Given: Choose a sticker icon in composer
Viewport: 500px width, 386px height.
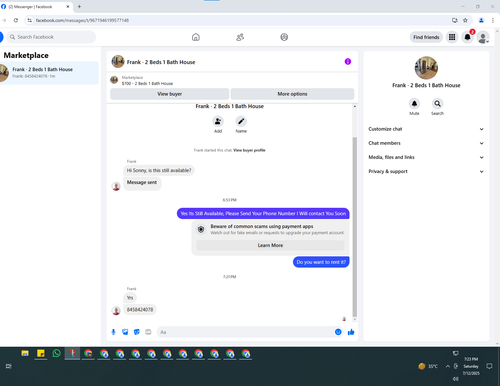Looking at the screenshot, I should [x=137, y=332].
